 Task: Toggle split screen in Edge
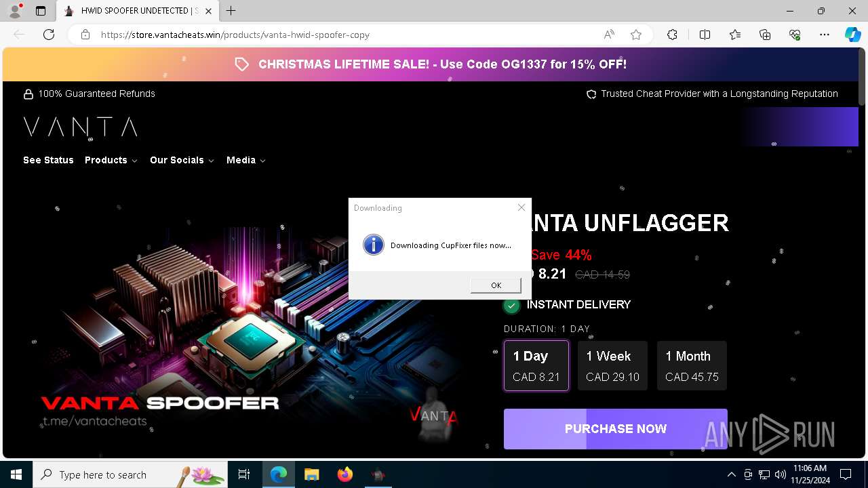(705, 35)
